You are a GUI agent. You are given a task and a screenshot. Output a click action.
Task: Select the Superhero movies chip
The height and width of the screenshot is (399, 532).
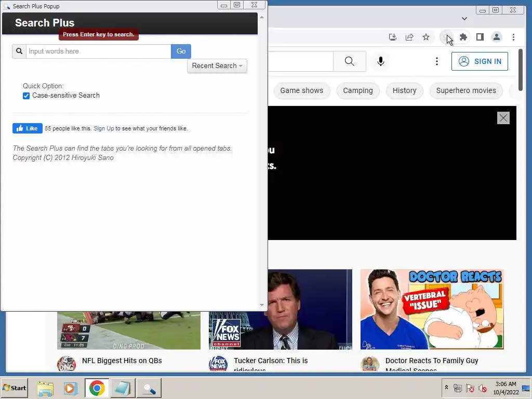466,90
